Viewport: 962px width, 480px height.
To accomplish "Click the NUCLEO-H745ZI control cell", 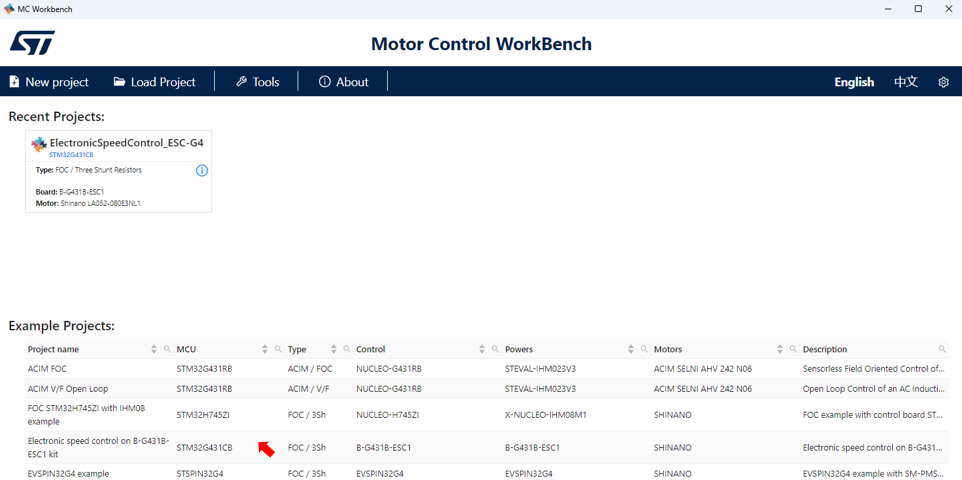I will 388,415.
